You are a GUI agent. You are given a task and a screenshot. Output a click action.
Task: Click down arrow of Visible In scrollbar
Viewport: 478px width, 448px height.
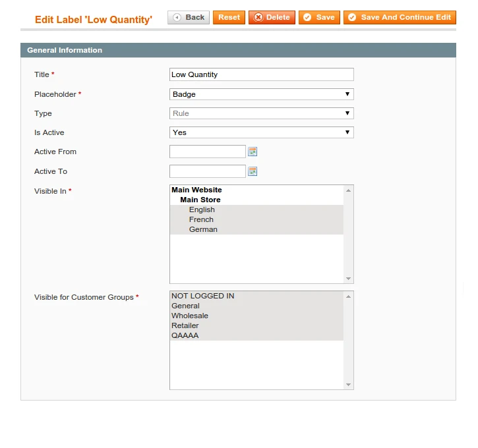pos(349,279)
